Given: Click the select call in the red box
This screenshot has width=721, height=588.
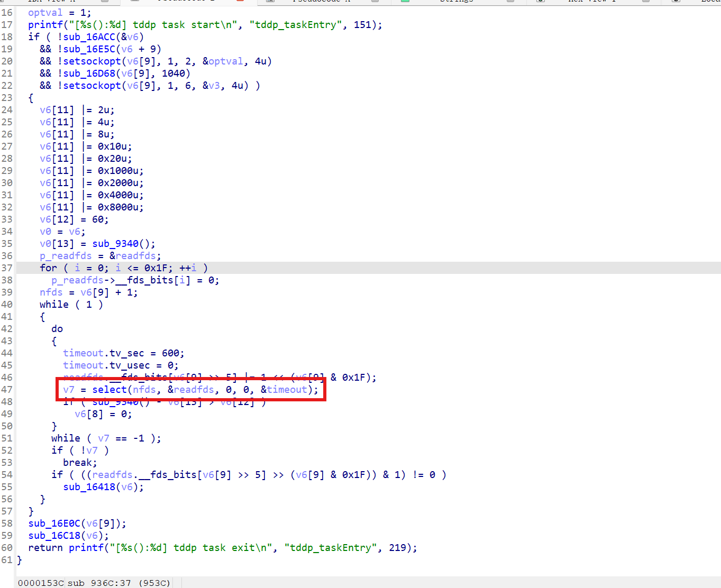Looking at the screenshot, I should coord(109,390).
